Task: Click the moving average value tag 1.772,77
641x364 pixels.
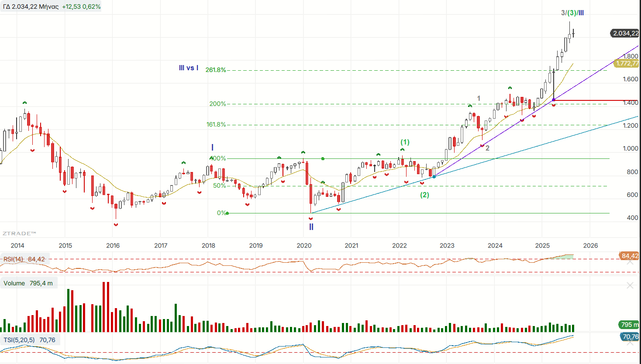Action: click(627, 64)
